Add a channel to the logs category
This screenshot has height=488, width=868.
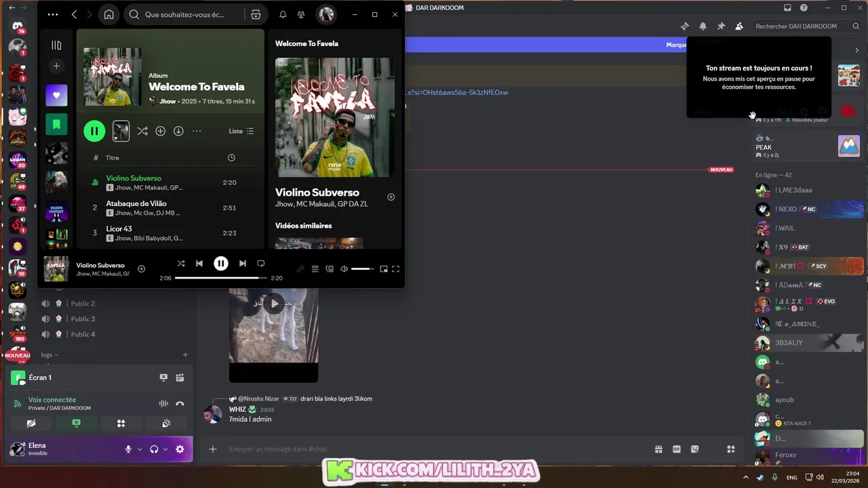click(185, 354)
